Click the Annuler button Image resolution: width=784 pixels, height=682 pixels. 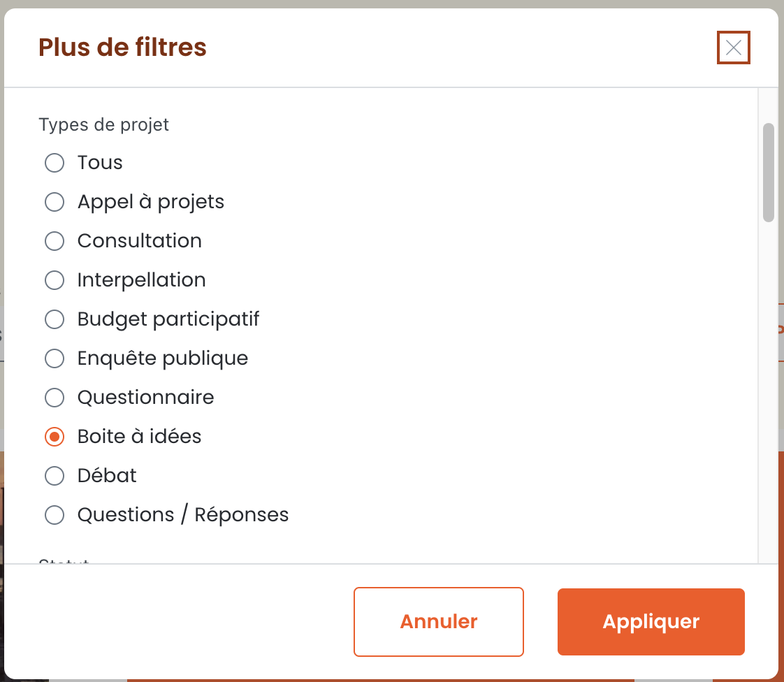click(439, 621)
